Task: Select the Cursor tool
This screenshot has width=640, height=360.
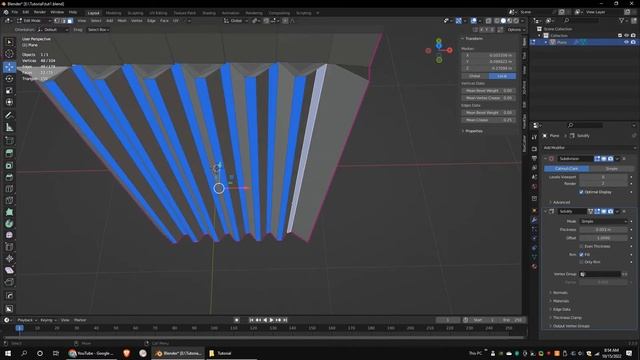Action: click(x=9, y=54)
